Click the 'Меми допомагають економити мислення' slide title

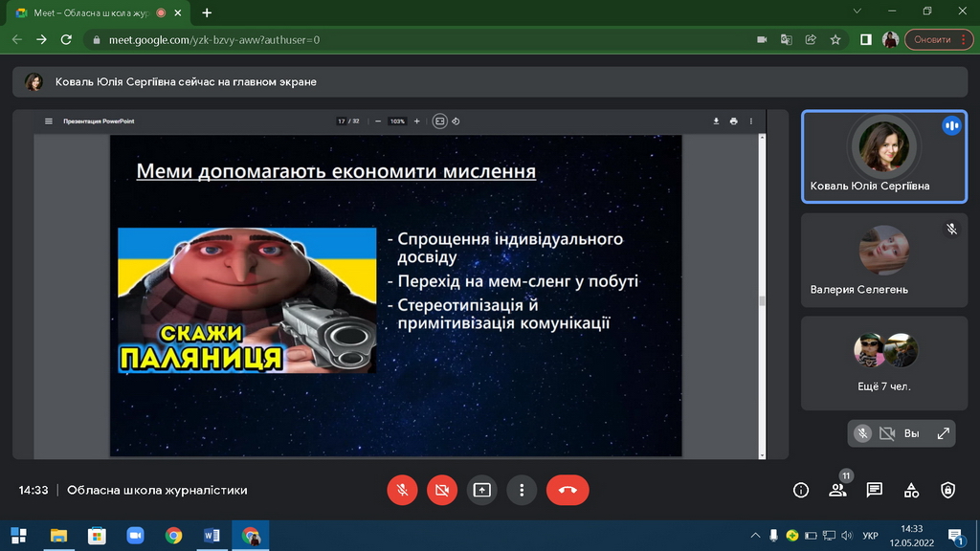tap(336, 171)
